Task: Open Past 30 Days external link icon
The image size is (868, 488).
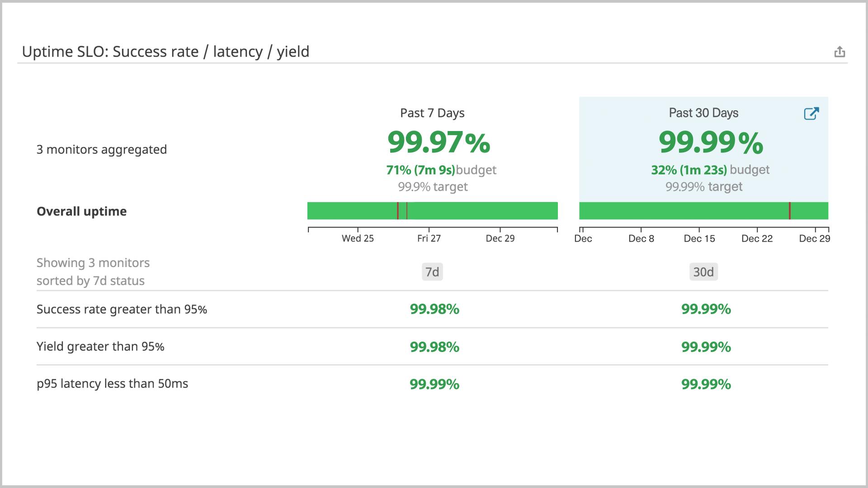Action: pyautogui.click(x=811, y=113)
